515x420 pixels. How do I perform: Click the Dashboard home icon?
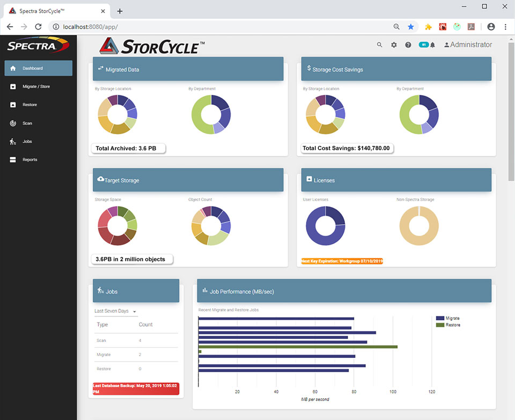pos(13,68)
